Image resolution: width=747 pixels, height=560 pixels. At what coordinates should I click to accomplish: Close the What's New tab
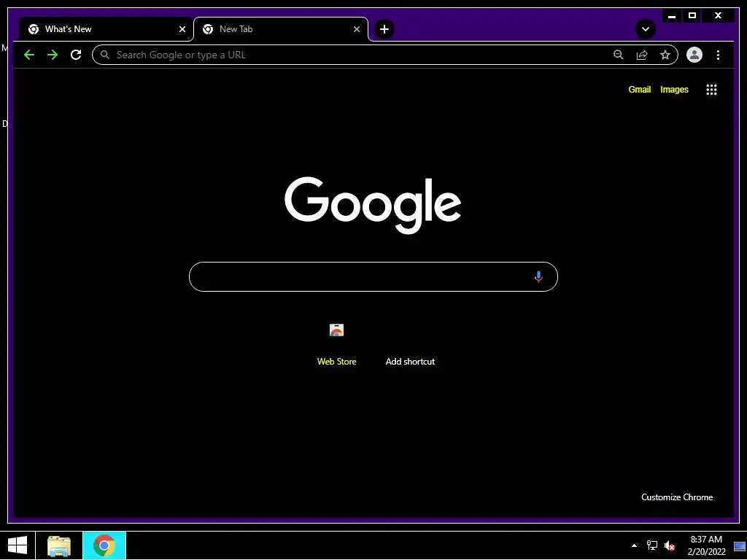point(182,29)
